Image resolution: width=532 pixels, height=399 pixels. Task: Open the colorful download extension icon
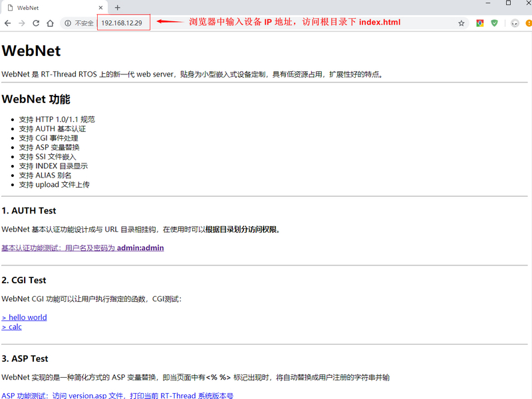(479, 23)
